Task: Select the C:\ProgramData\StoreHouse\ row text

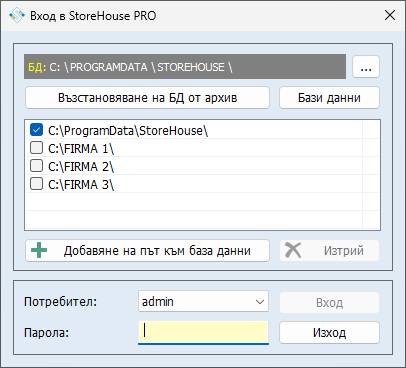Action: (x=128, y=131)
